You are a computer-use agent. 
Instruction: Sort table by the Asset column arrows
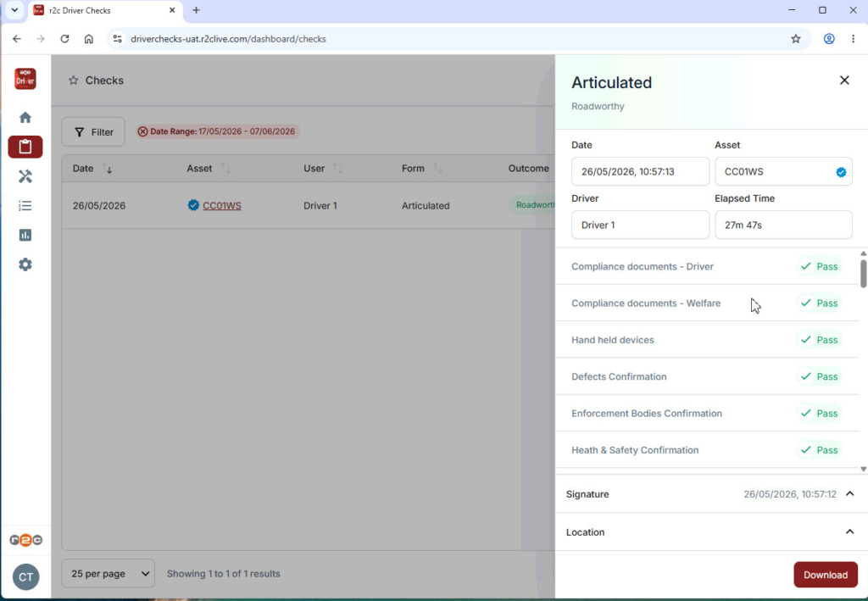[x=225, y=168]
